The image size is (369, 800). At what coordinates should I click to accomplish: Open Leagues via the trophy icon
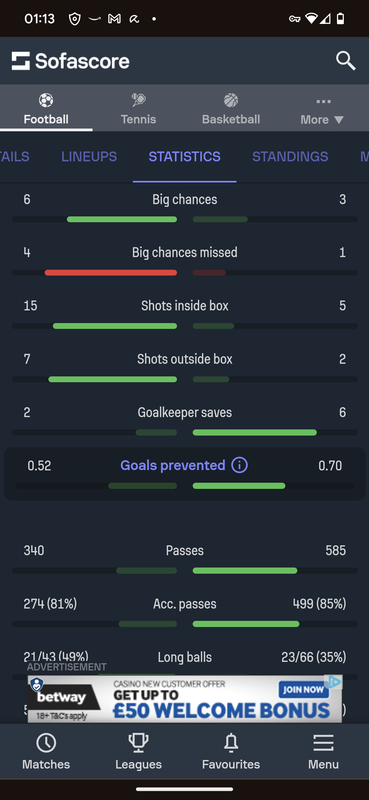click(138, 744)
